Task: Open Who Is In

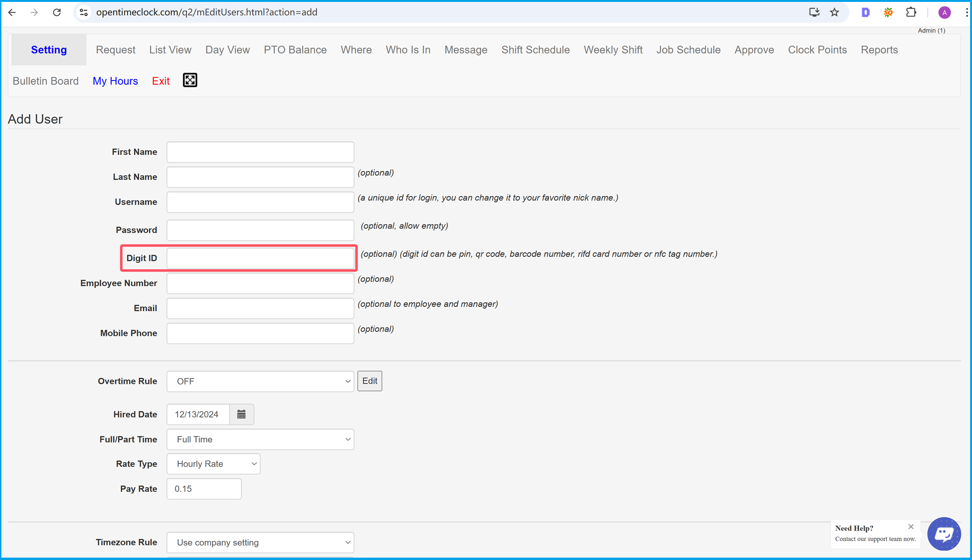Action: (408, 50)
